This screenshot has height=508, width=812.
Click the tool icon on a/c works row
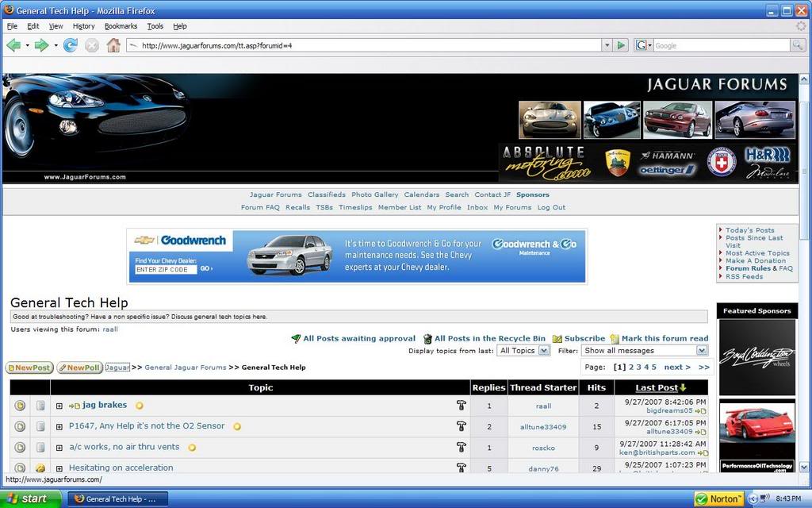(x=461, y=447)
